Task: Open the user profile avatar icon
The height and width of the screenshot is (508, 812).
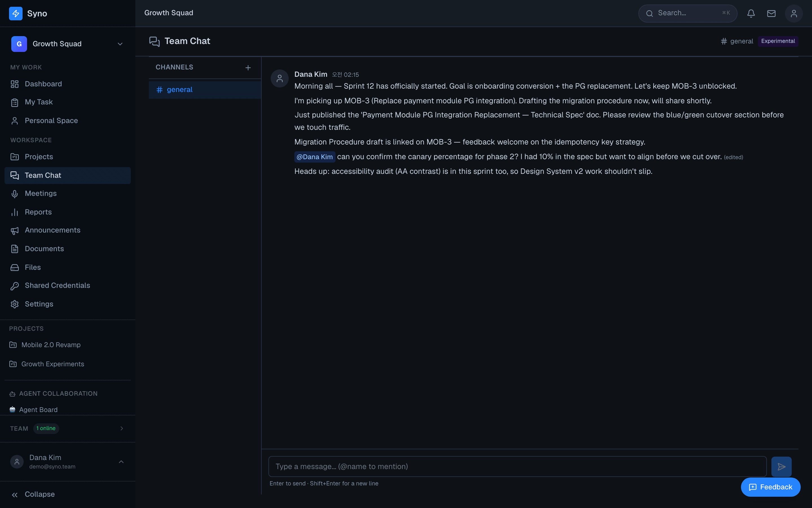Action: pyautogui.click(x=794, y=14)
